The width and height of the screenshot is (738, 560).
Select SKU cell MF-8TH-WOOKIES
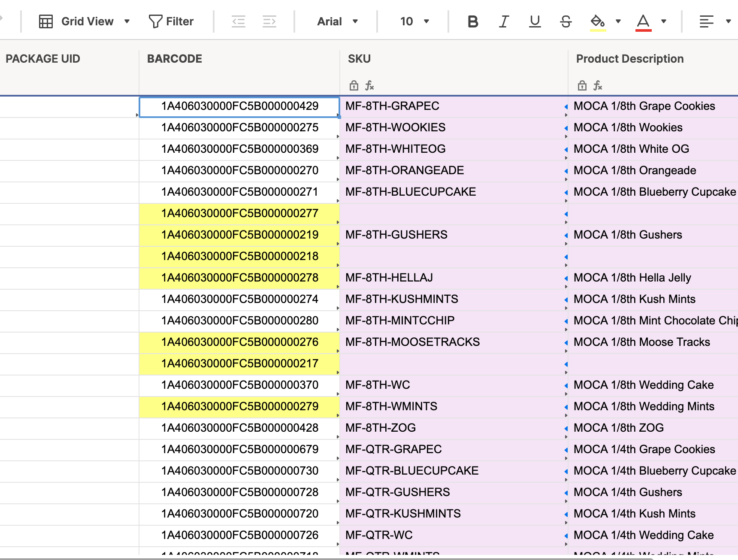[x=454, y=128]
